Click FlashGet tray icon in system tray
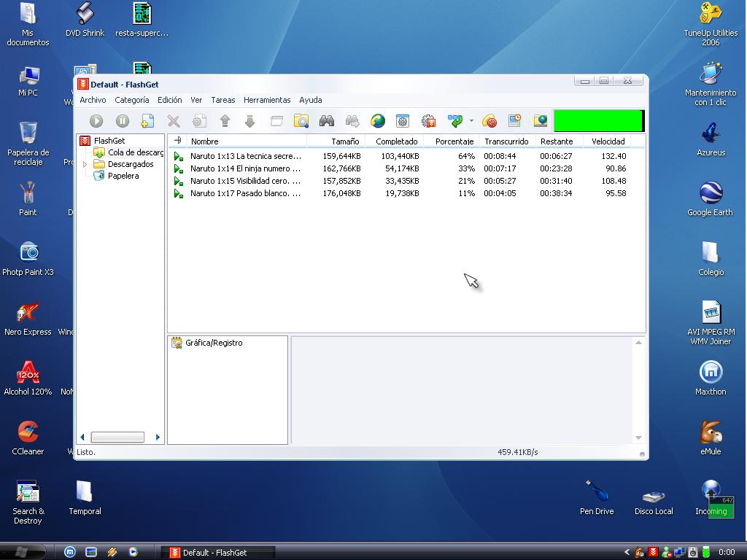Image resolution: width=747 pixels, height=560 pixels. [x=653, y=552]
